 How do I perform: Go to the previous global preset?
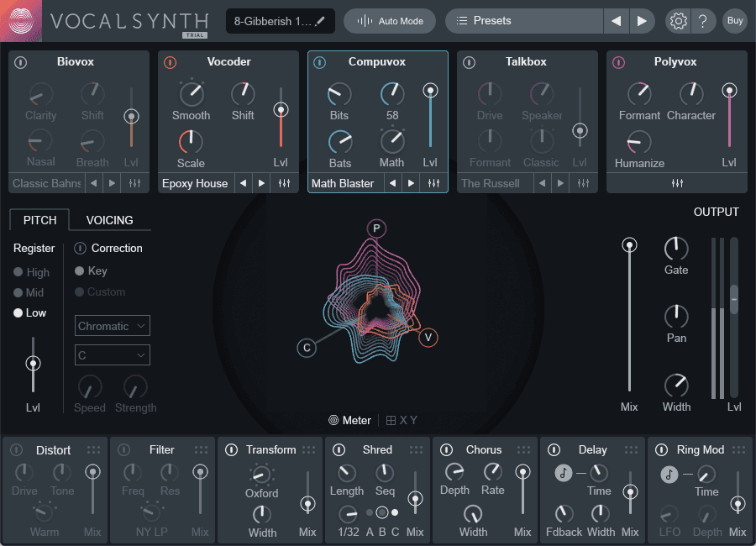[617, 21]
